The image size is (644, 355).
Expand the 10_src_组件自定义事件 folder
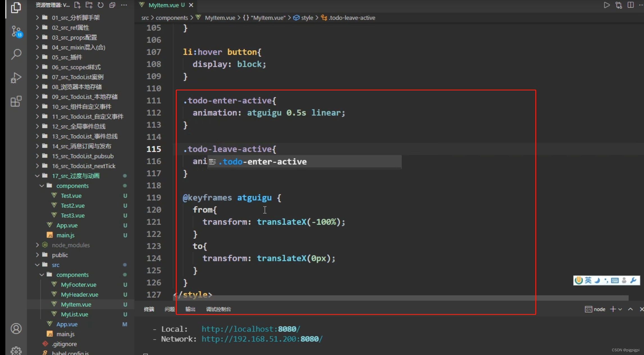pyautogui.click(x=81, y=106)
